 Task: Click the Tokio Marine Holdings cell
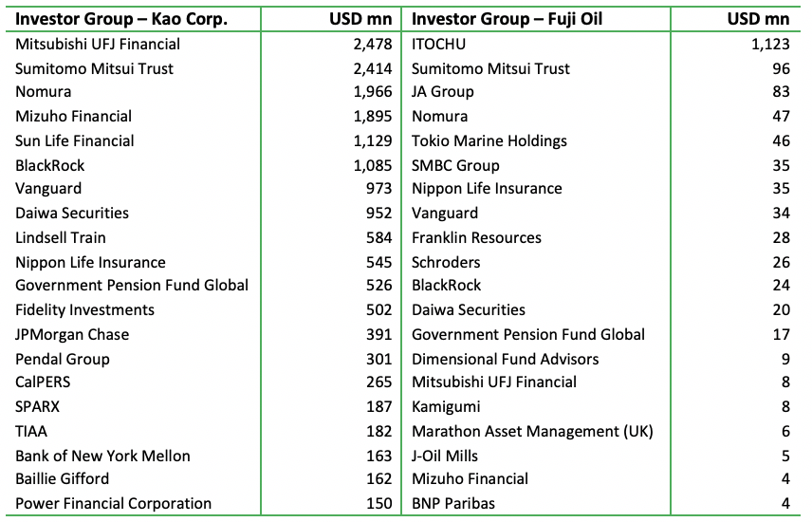tap(489, 140)
